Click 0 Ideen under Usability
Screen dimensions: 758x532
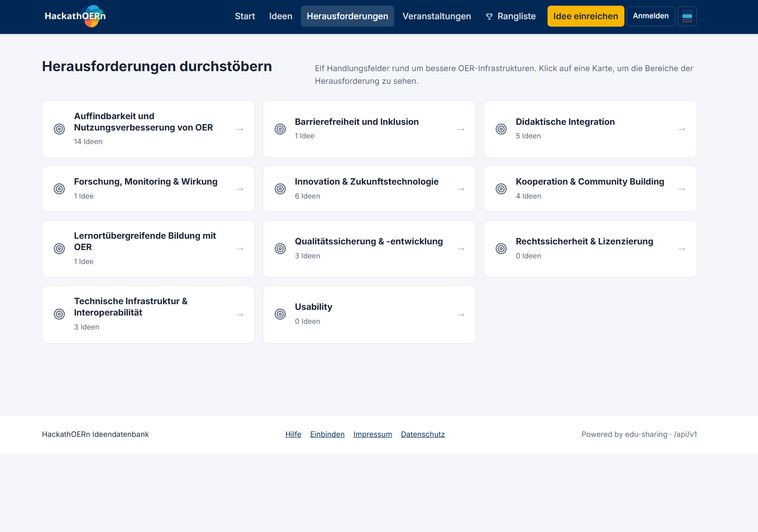[x=307, y=321]
